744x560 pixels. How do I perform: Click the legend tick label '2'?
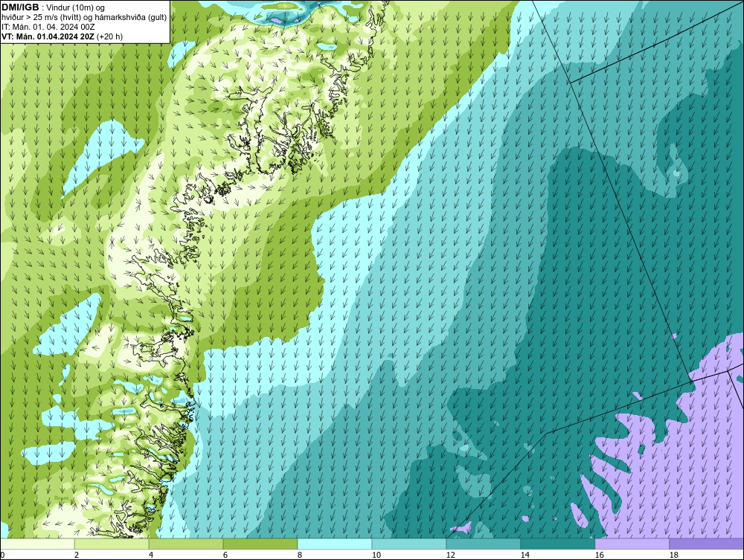(77, 555)
